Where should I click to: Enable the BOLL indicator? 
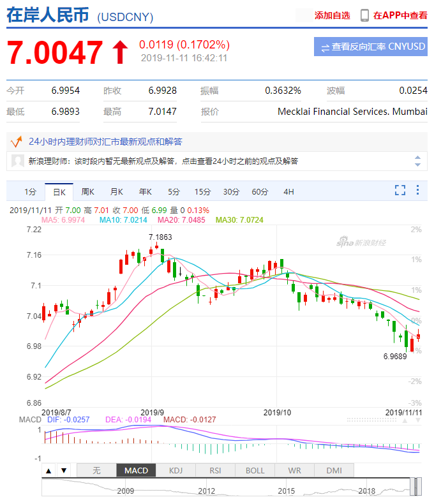[255, 471]
